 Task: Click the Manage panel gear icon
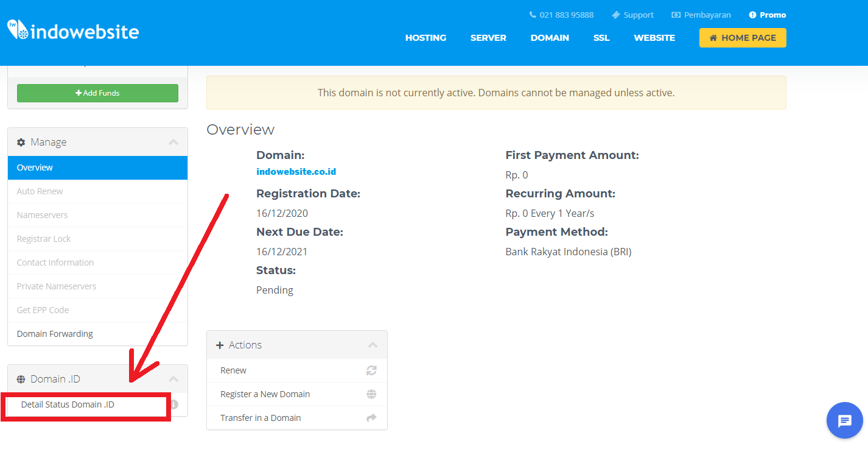[23, 141]
